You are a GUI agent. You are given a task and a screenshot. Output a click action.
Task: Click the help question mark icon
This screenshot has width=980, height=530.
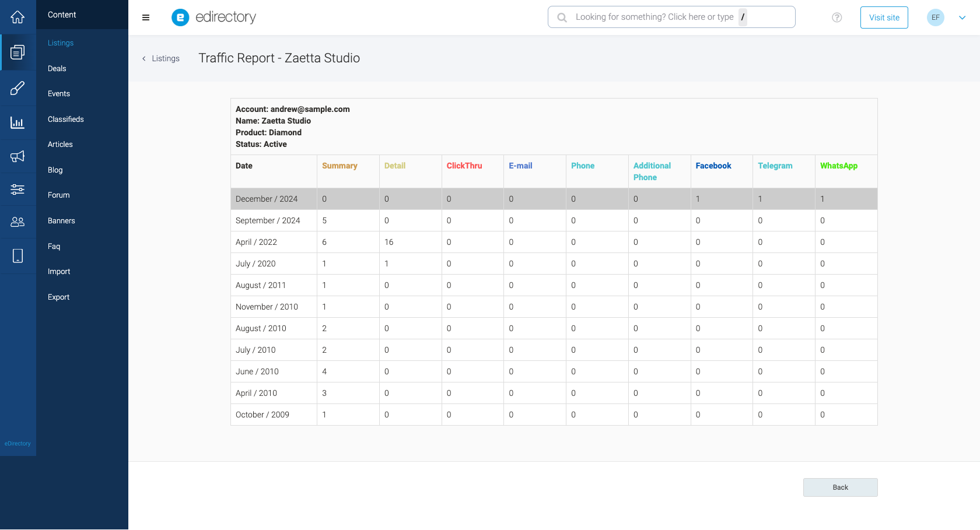836,17
